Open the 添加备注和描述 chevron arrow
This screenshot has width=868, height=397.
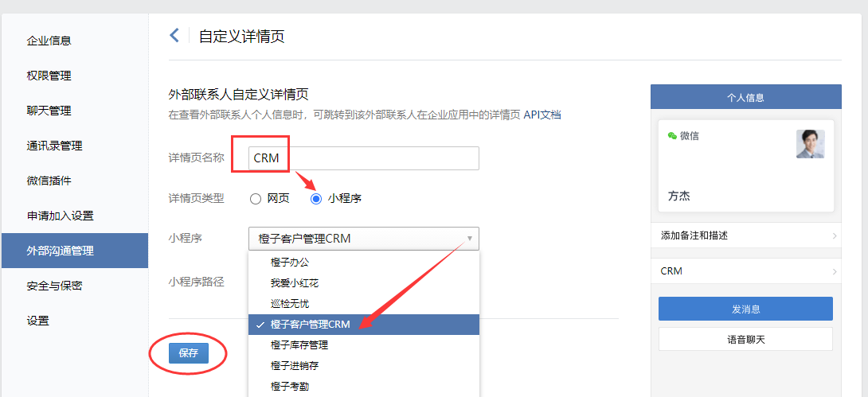click(x=835, y=236)
